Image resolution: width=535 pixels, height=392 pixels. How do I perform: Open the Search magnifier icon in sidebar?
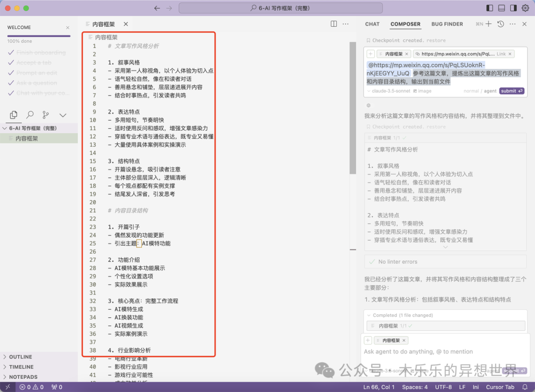(x=30, y=115)
